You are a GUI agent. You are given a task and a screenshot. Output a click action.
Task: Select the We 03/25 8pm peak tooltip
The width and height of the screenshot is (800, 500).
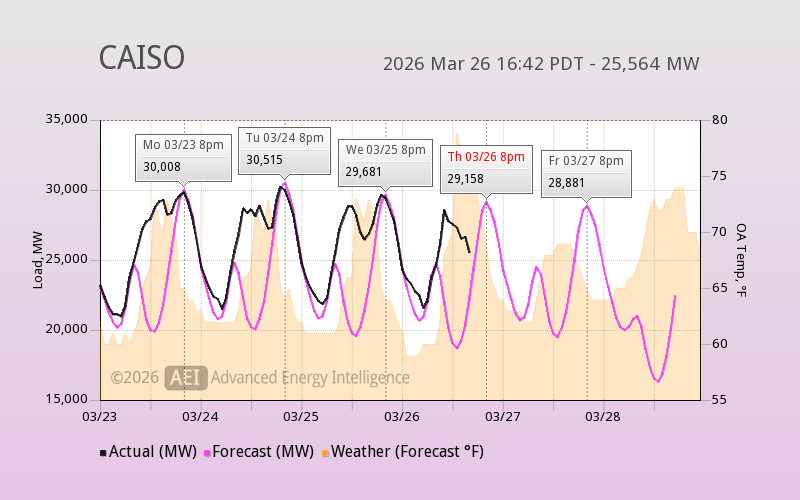click(x=385, y=162)
